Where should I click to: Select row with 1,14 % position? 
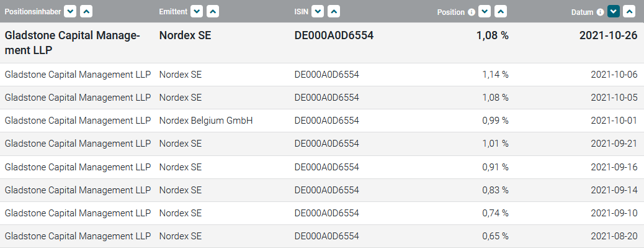point(322,75)
